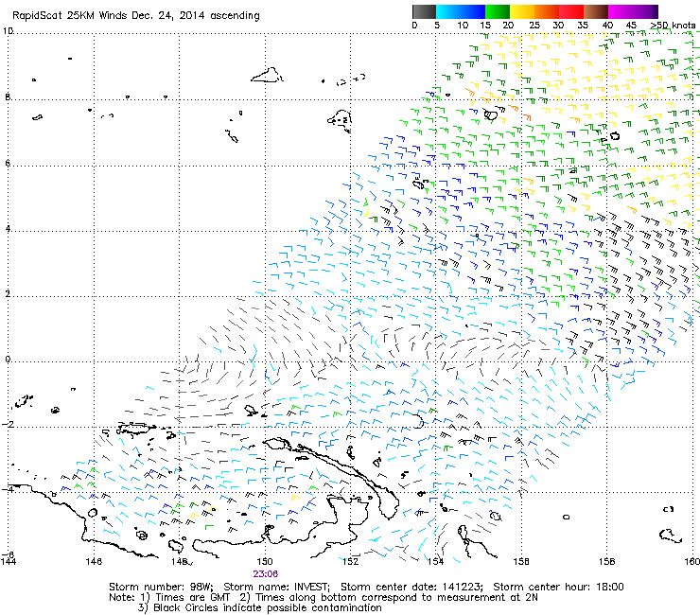This screenshot has height=615, width=700.
Task: Click the "40" legend scale label
Action: coord(607,26)
